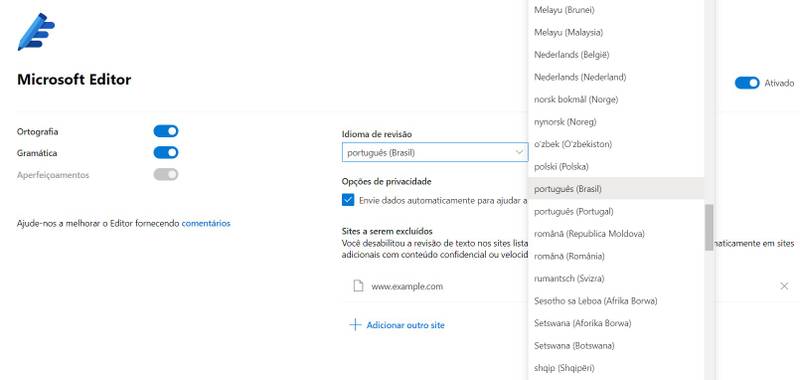Click the dropdown chevron arrow
The height and width of the screenshot is (380, 800).
519,153
